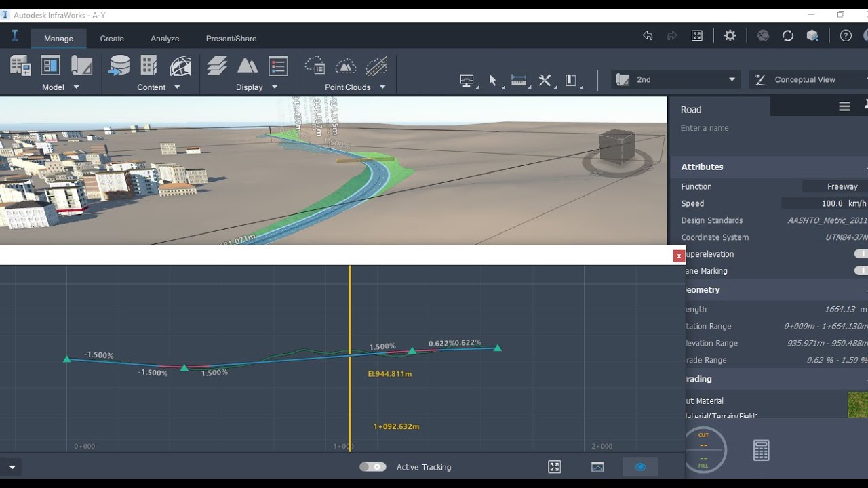Click the Terrain Themes mountain icon

248,66
